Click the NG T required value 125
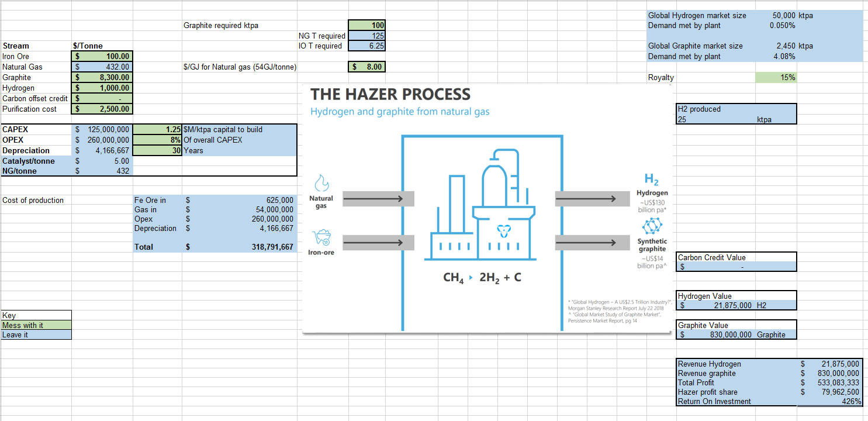Screen dimensions: 868x421 point(366,36)
